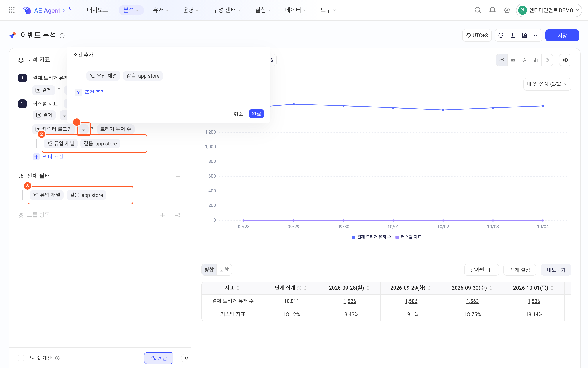Open the 열 설정 (2/2) dropdown

[547, 84]
